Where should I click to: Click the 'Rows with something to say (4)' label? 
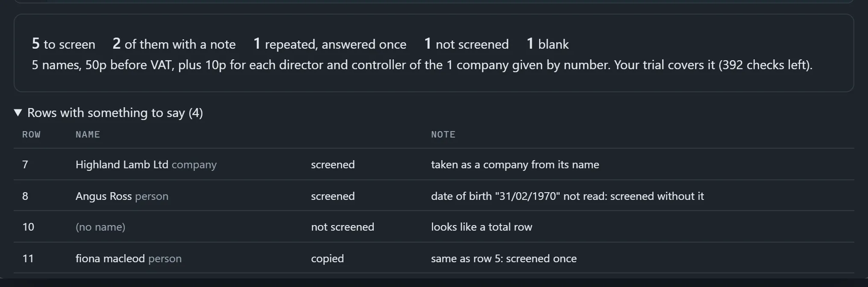pyautogui.click(x=115, y=113)
